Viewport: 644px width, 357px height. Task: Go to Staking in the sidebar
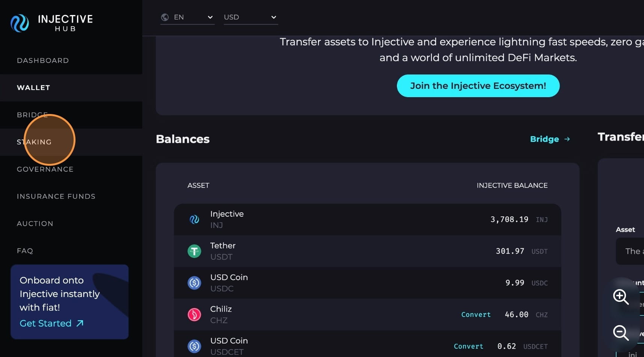(34, 142)
